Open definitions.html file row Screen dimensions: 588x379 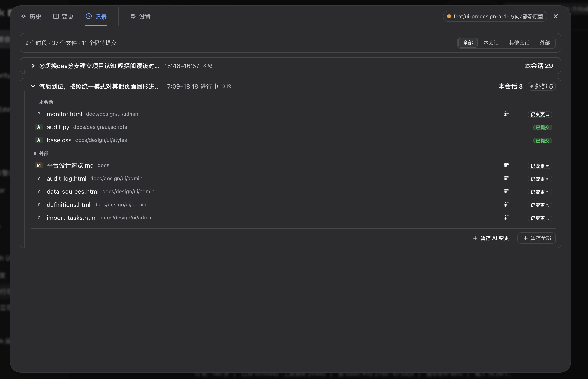click(x=293, y=204)
